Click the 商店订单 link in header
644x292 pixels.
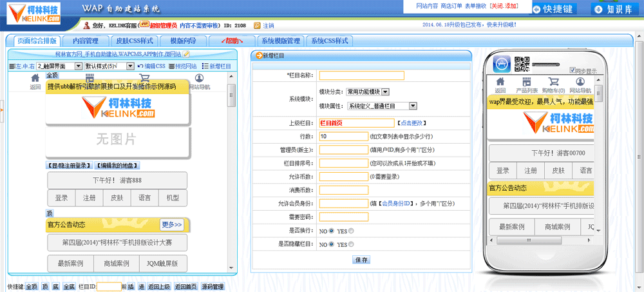coord(451,6)
